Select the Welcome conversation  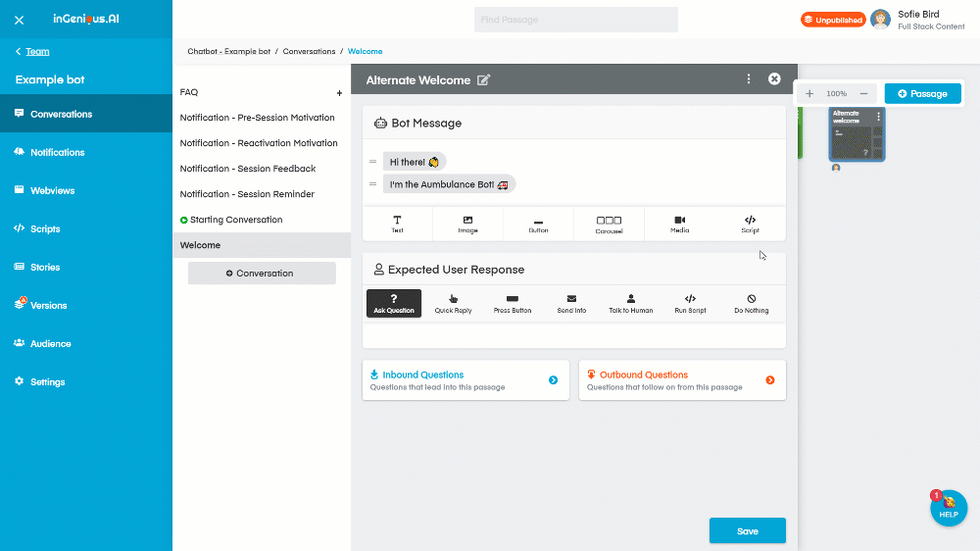(262, 245)
